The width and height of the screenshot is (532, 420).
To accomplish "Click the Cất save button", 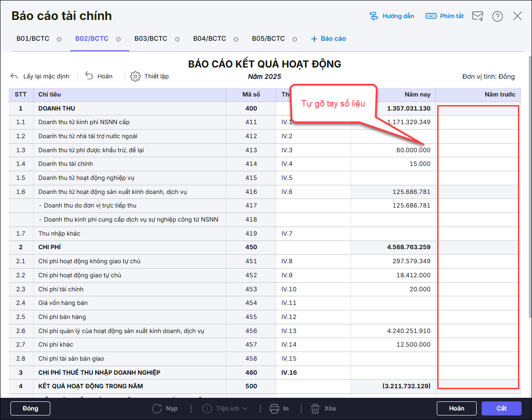I will click(502, 408).
